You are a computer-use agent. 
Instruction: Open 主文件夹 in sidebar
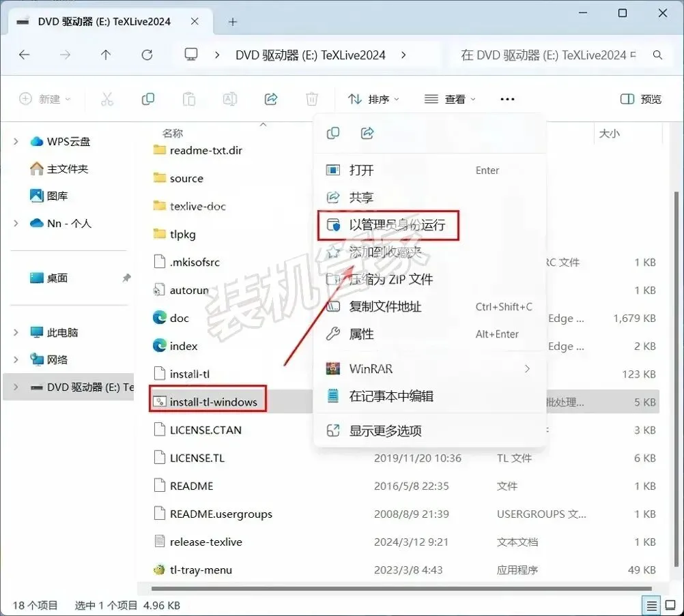[x=59, y=168]
